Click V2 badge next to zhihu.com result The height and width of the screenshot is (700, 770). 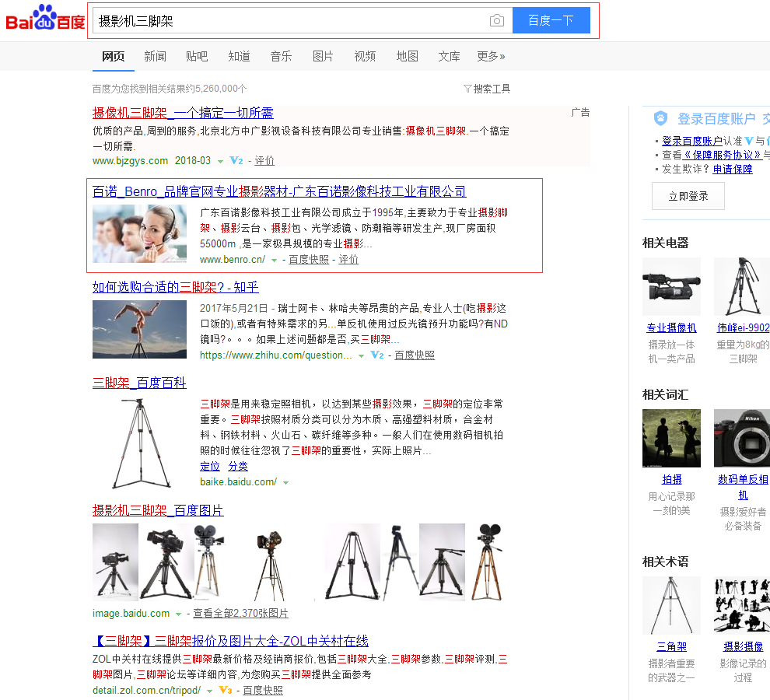click(x=377, y=355)
